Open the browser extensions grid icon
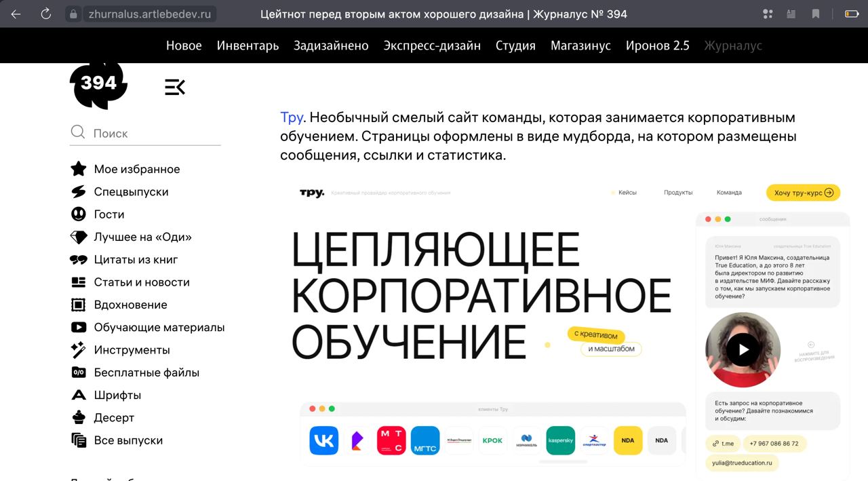Screen dimensions: 868x481 pyautogui.click(x=768, y=14)
